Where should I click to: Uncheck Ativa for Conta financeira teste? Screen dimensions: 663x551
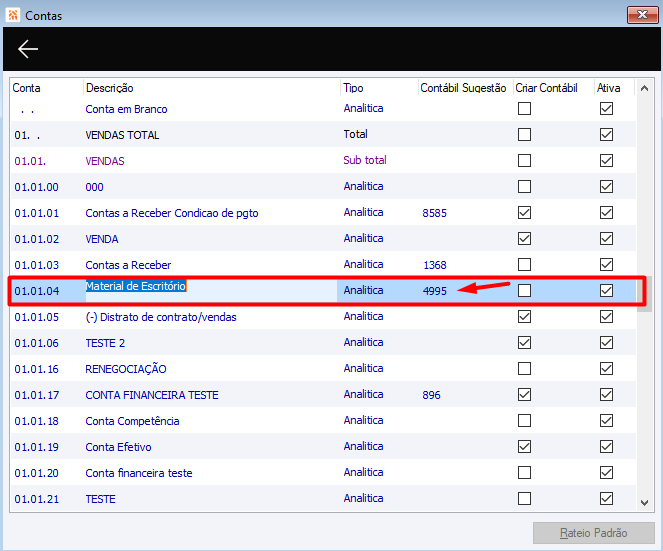point(606,473)
